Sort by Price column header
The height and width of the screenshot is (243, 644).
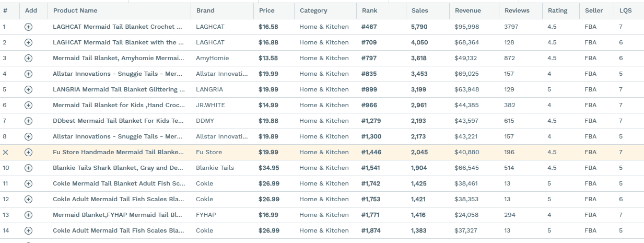click(266, 10)
